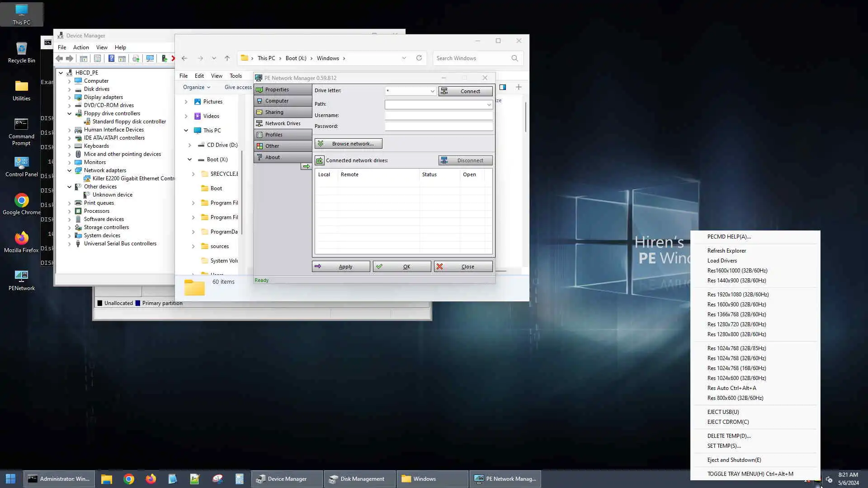Screen dimensions: 868x488
Task: Click the Explorer up-arrow navigation icon
Action: pyautogui.click(x=227, y=58)
